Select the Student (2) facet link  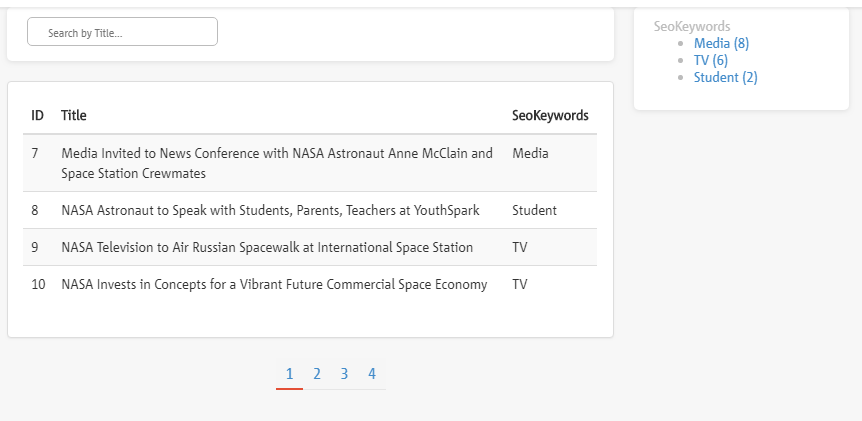(x=725, y=77)
